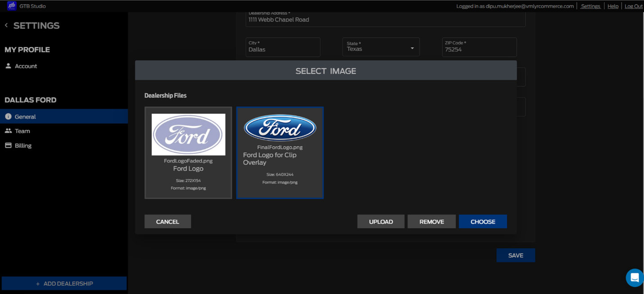Click the GTB Studio logo icon
This screenshot has height=294, width=644.
click(12, 6)
